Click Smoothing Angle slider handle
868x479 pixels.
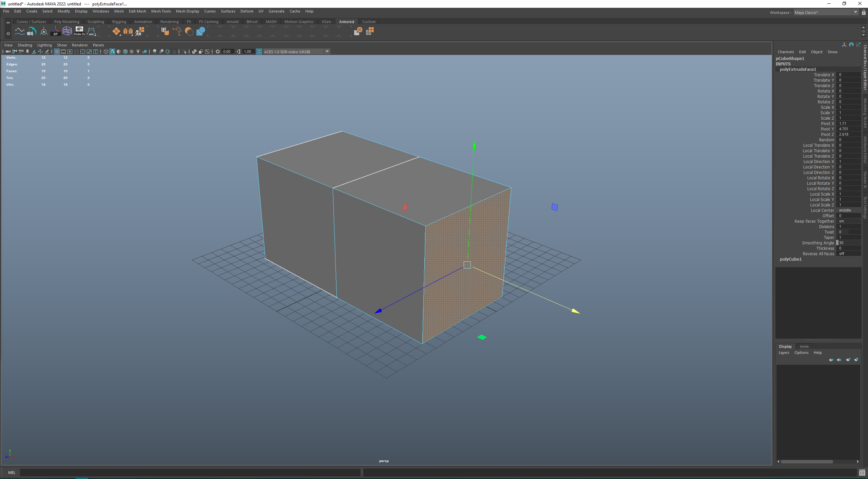(837, 243)
